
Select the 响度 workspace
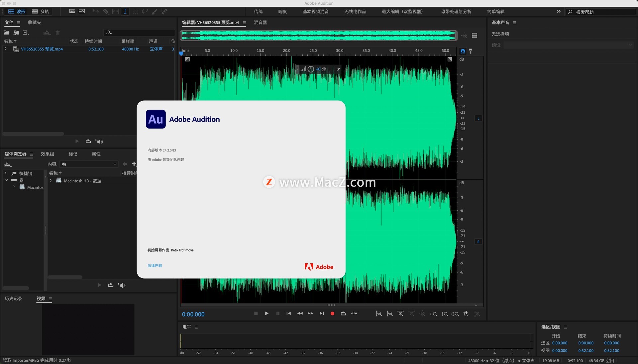[x=282, y=11]
